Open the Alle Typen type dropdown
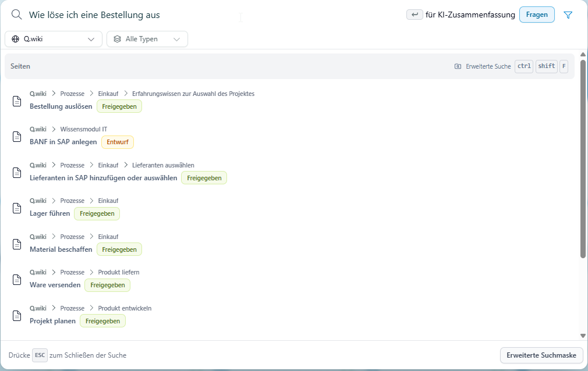This screenshot has height=371, width=588. tap(147, 39)
